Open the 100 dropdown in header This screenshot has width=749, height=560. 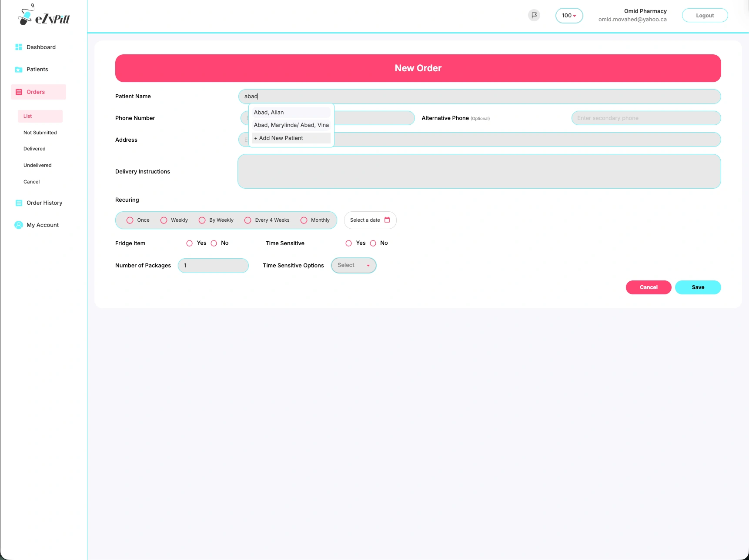tap(569, 16)
